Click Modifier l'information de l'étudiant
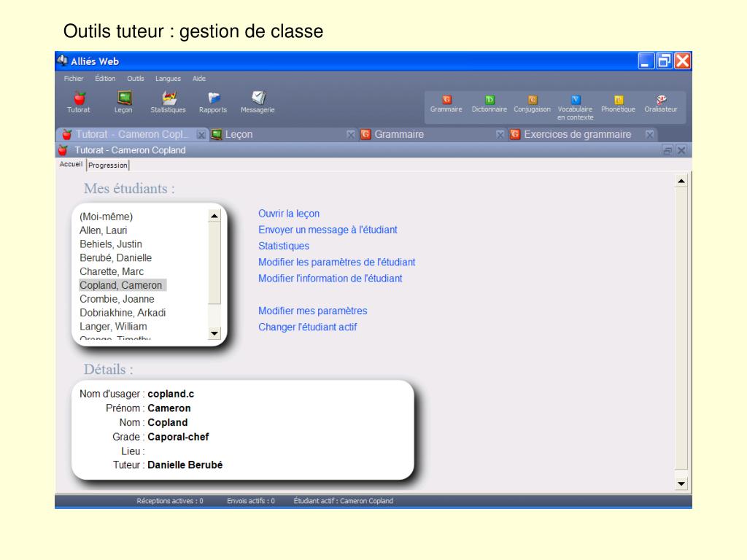Image resolution: width=747 pixels, height=560 pixels. [x=330, y=279]
